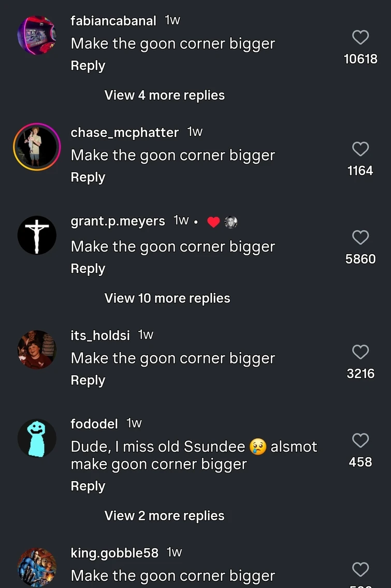The width and height of the screenshot is (391, 588).
Task: Show 2 more replies under fododel
Action: coord(165,516)
